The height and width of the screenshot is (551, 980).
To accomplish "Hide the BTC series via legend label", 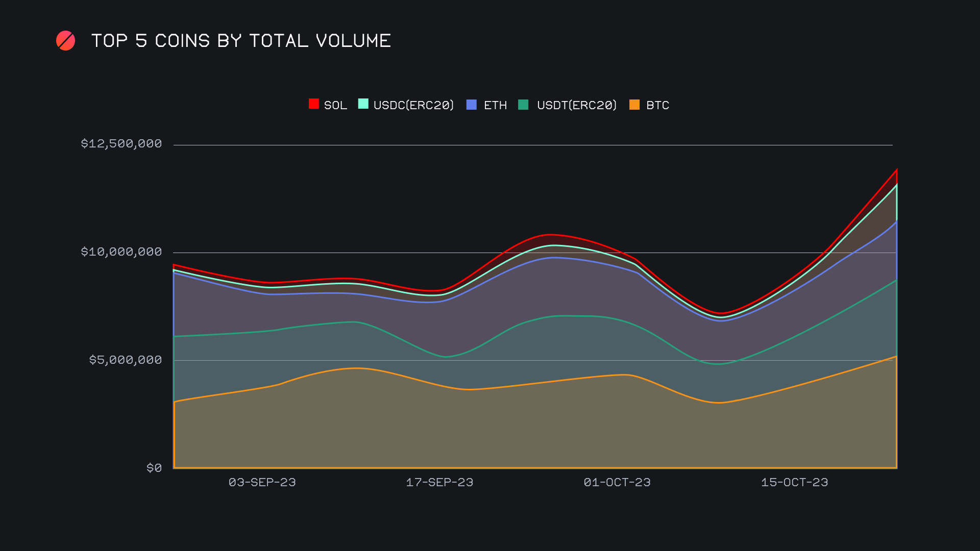I will [657, 105].
